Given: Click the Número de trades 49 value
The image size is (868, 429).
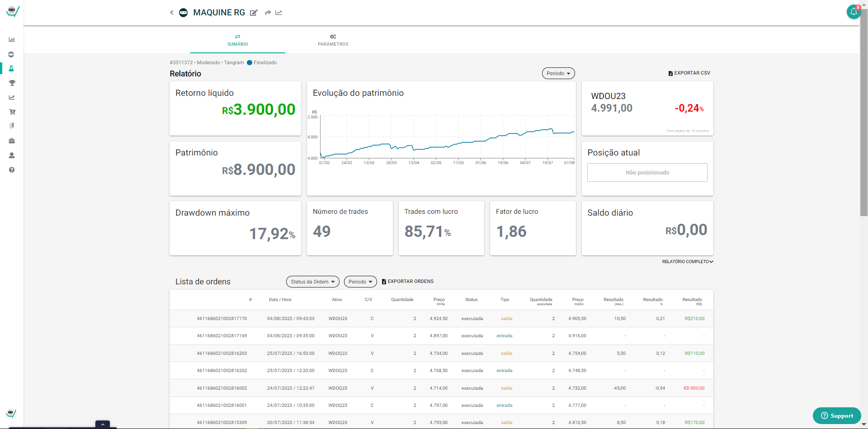Looking at the screenshot, I should [322, 231].
